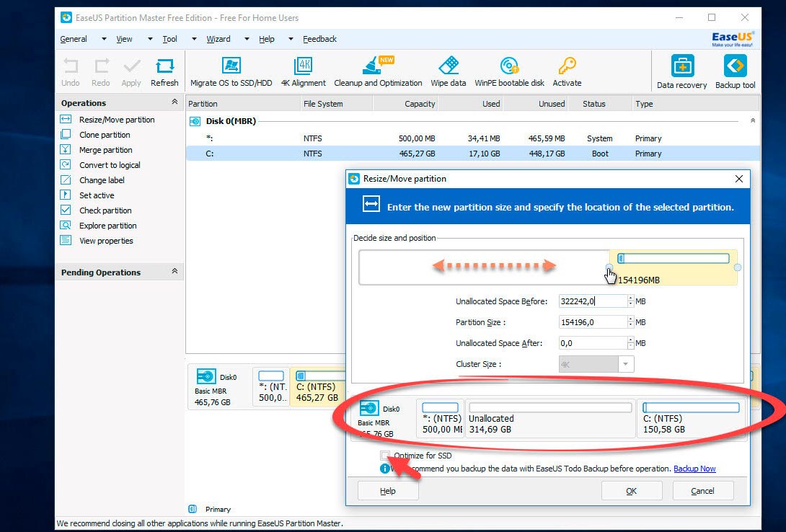Open the Feedback menu item
Viewport: 786px width, 532px height.
pyautogui.click(x=319, y=39)
